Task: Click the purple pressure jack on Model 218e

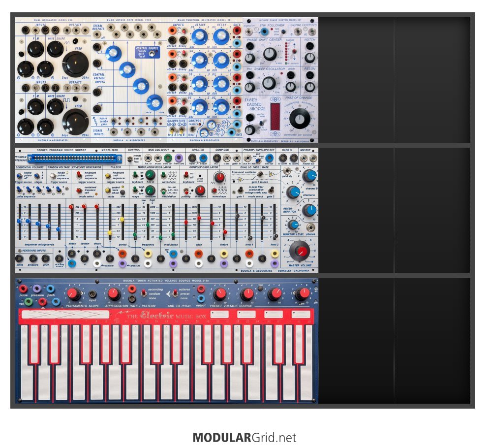Action: tap(37, 288)
